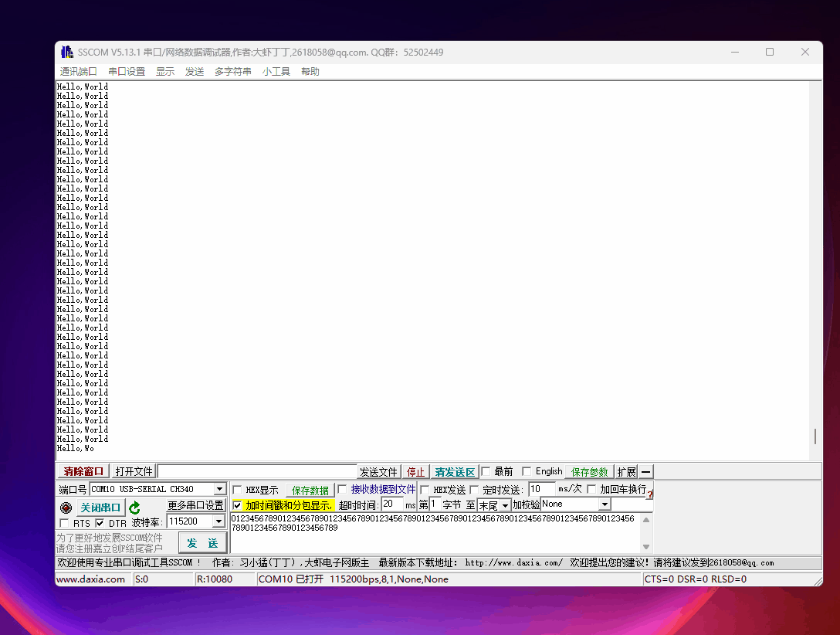Click the 清除窗口 button
The image size is (840, 635).
point(83,471)
